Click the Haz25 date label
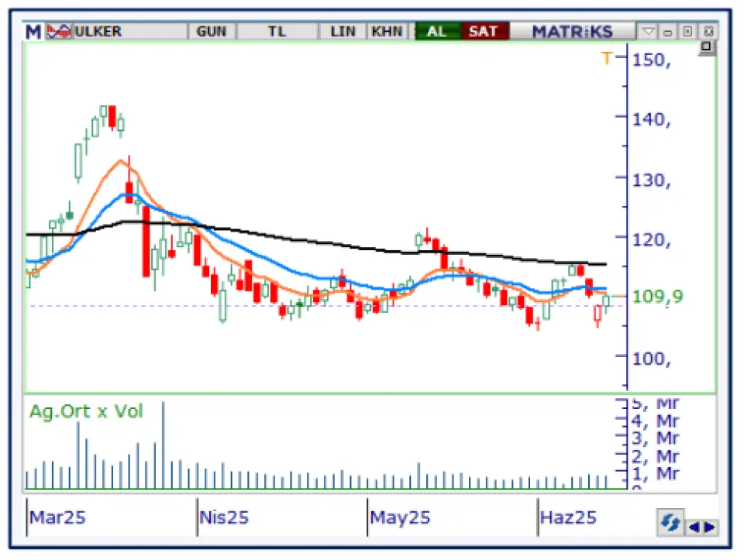Viewport: 744px width, 560px height. [568, 517]
